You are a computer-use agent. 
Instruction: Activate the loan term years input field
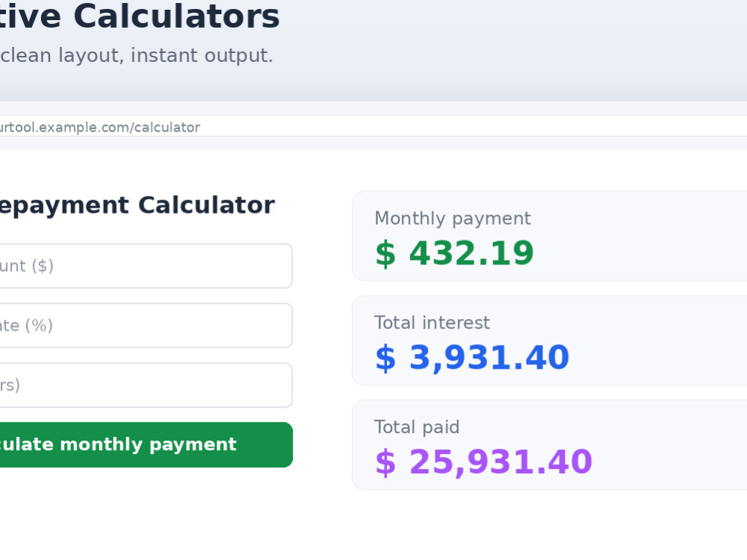pos(146,385)
